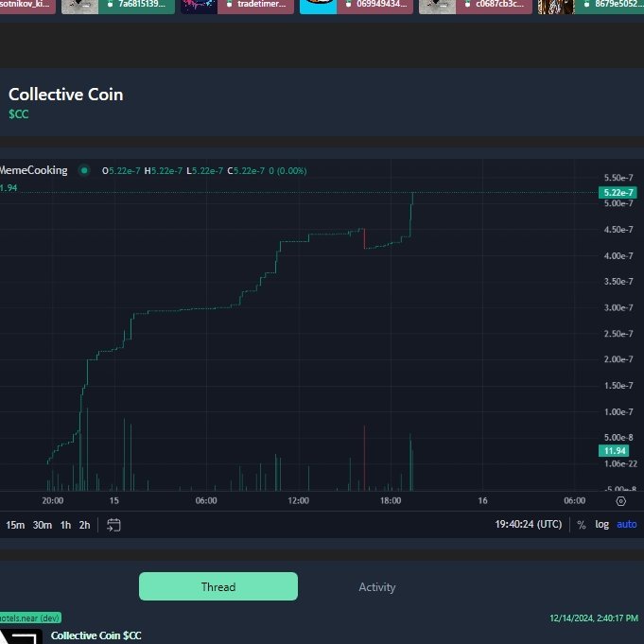Click the otels.near (dev) tag

point(31,618)
